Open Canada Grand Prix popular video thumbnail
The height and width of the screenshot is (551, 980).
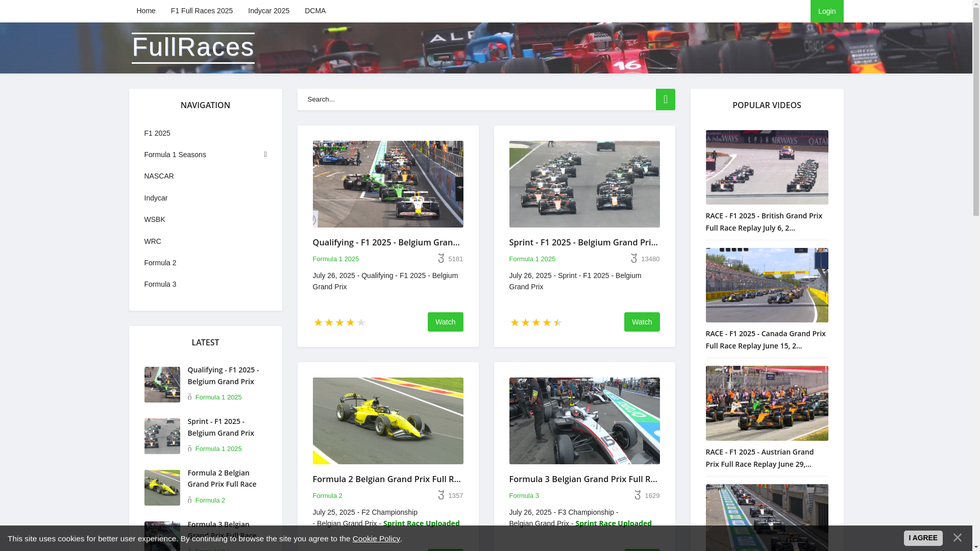tap(767, 285)
